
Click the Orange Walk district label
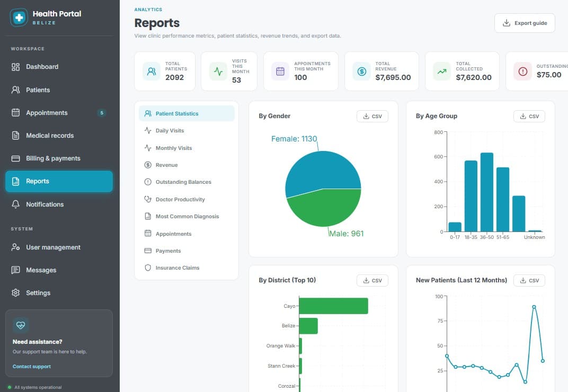[281, 345]
